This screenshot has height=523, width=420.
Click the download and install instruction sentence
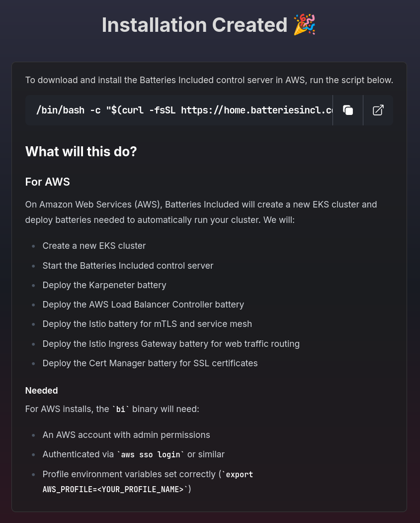point(209,80)
